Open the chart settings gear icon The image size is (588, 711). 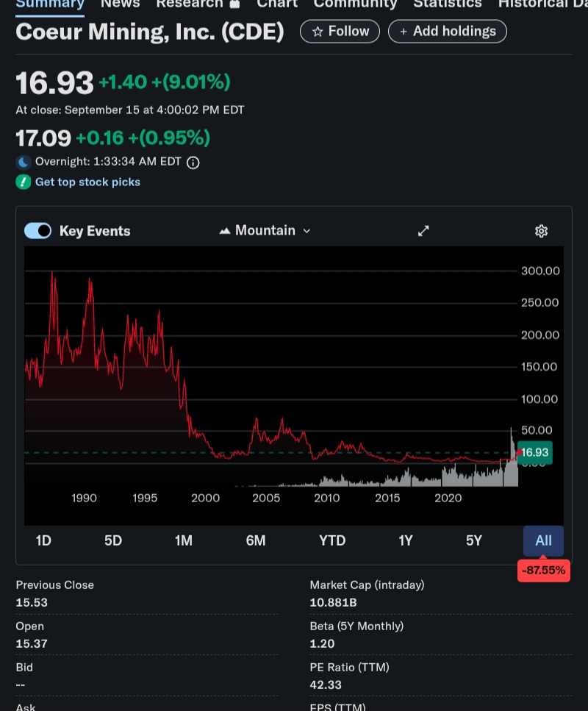tap(541, 232)
